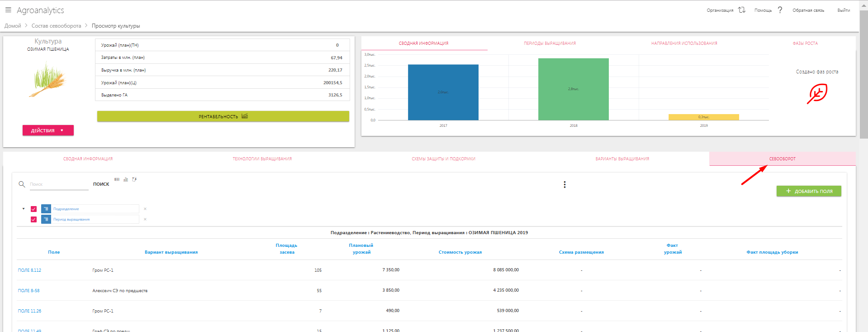Screen dimensions: 868x332
Task: Click the green 2018 chart bar
Action: (x=573, y=89)
